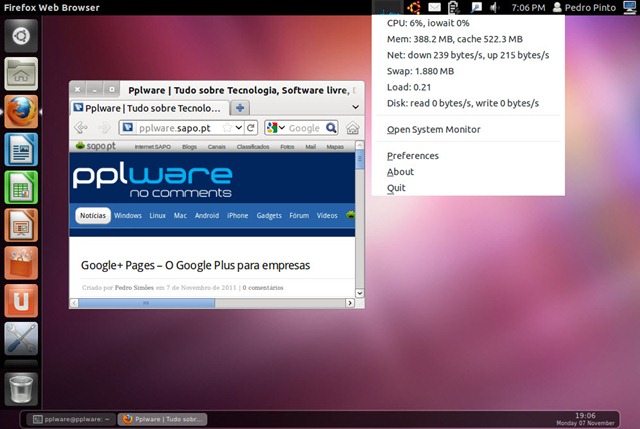
Task: Open the Linux section link
Action: [158, 216]
